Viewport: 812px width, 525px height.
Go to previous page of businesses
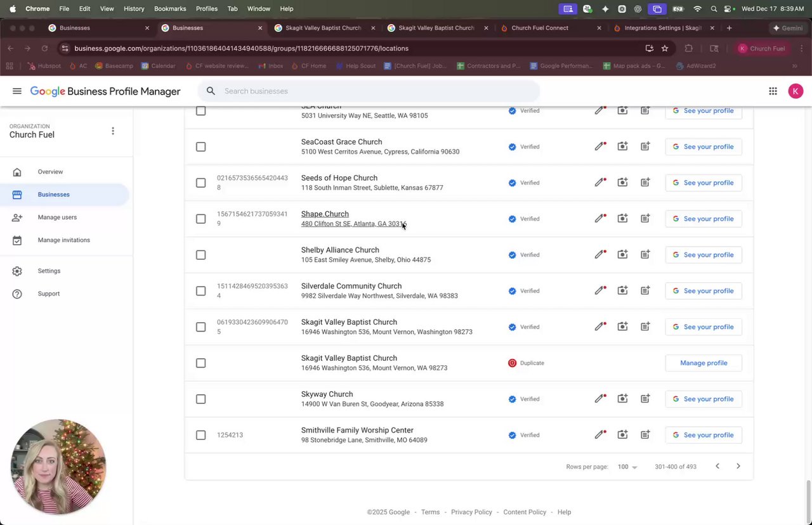[717, 467]
